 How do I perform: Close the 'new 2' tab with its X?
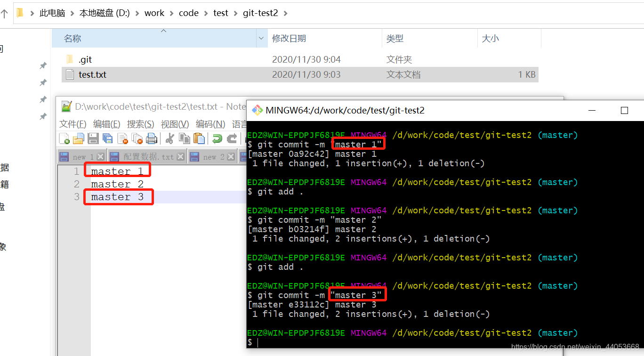pos(231,157)
